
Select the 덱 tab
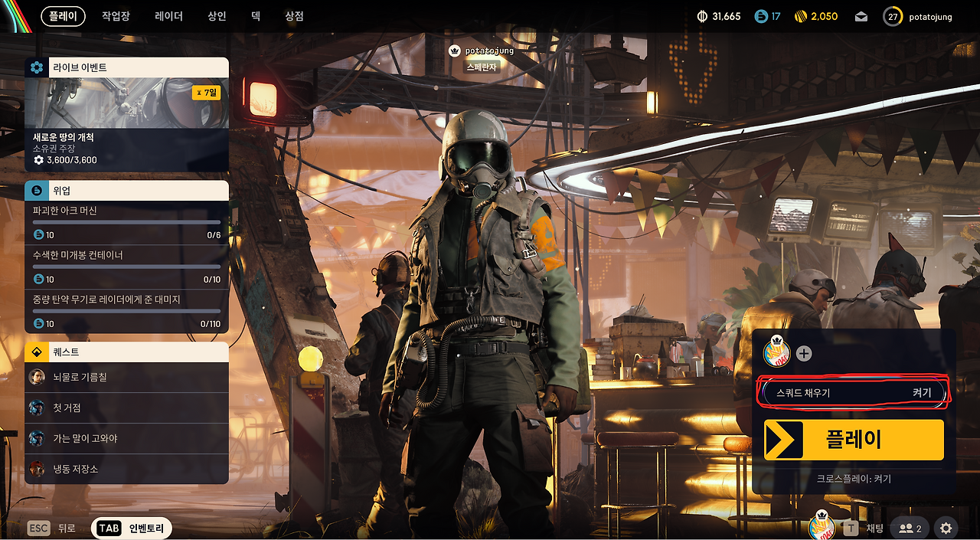pos(256,16)
